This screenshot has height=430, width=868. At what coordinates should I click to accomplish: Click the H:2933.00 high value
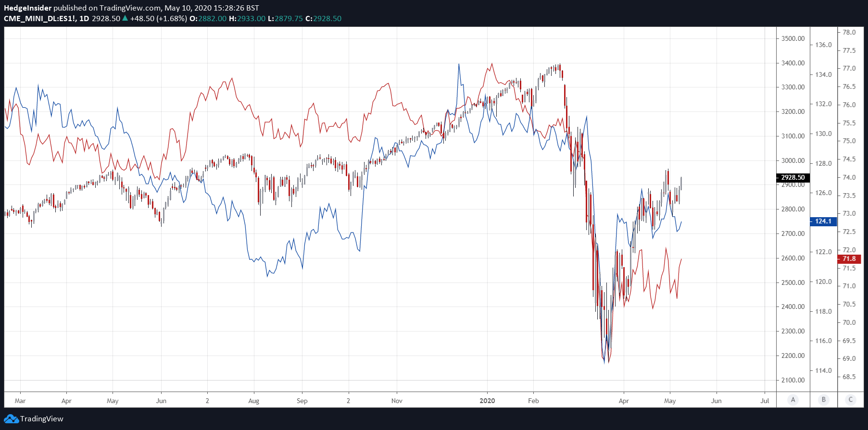tap(248, 18)
